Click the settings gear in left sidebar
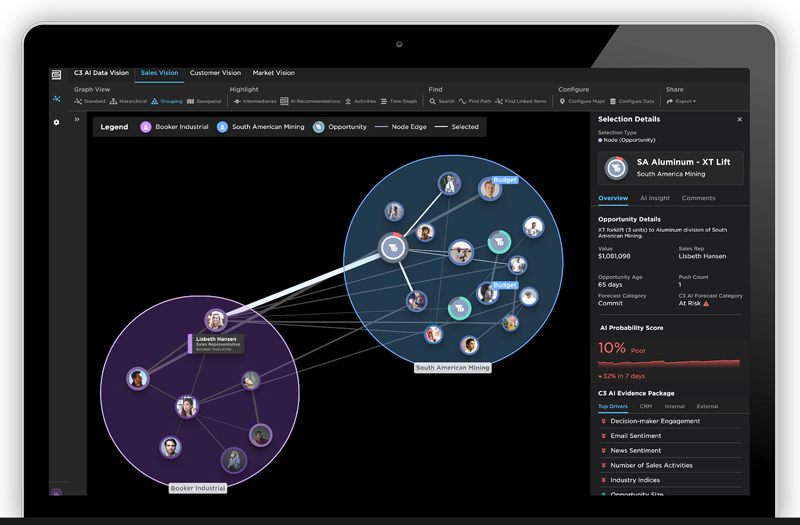The image size is (800, 525). 57,122
